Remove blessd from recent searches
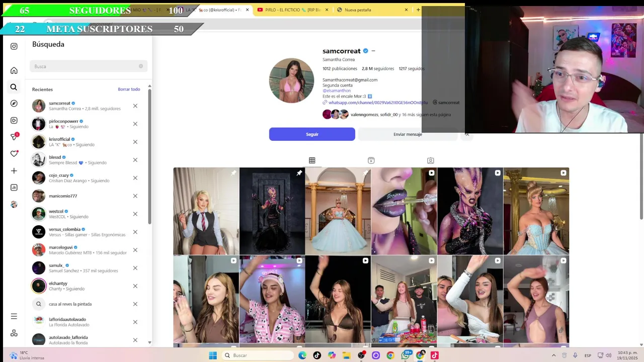The width and height of the screenshot is (644, 362). click(x=135, y=160)
